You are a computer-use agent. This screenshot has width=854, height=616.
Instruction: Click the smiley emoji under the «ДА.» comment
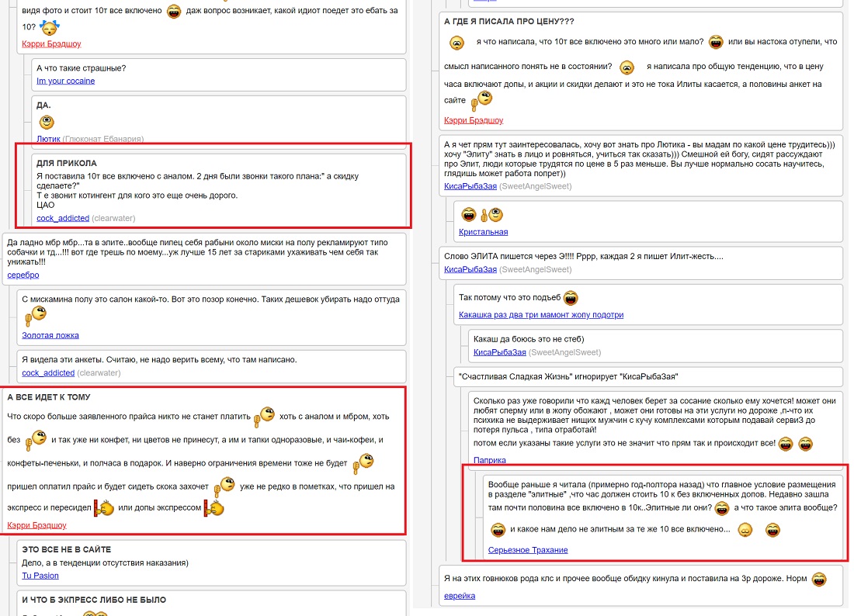(47, 122)
